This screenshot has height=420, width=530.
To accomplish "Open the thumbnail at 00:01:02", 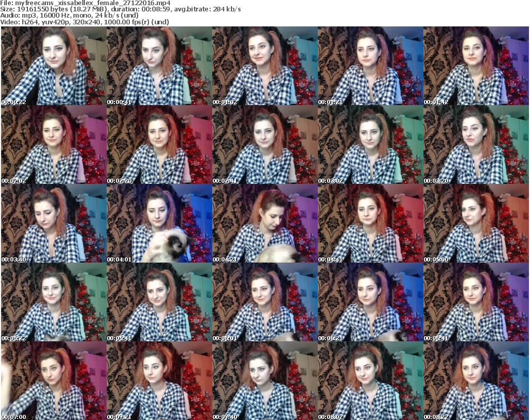I will coord(264,66).
